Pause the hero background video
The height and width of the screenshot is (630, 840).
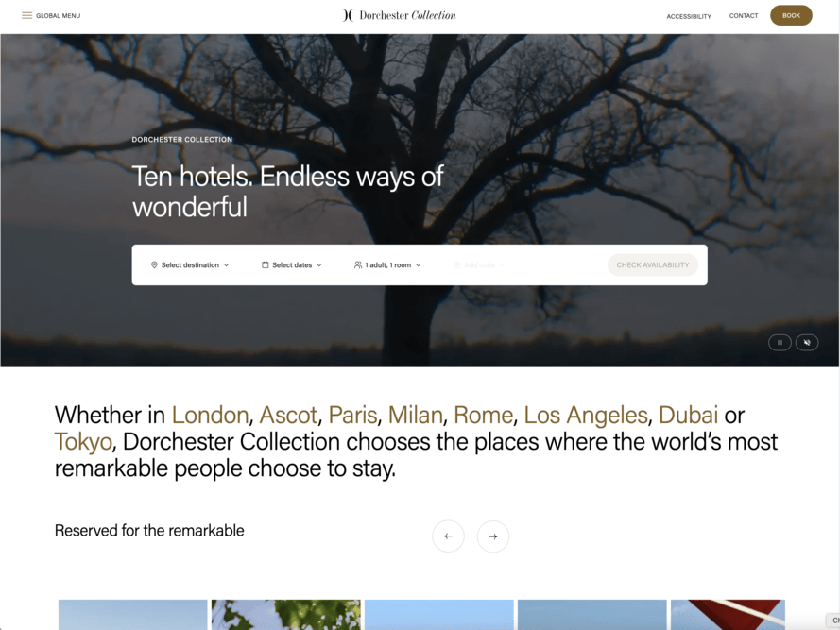click(780, 342)
